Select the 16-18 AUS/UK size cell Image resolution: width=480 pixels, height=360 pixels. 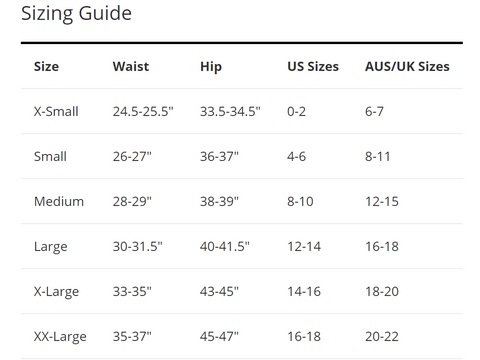[x=382, y=246]
